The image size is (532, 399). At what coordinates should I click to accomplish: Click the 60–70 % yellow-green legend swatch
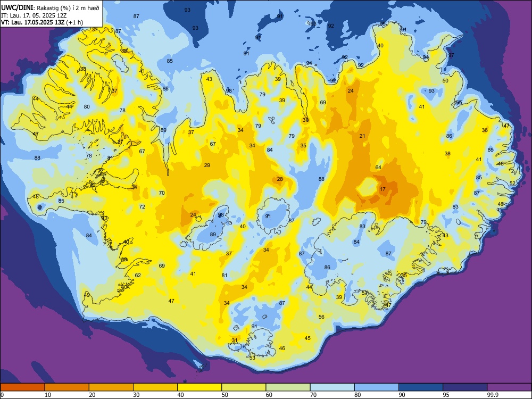(288, 387)
